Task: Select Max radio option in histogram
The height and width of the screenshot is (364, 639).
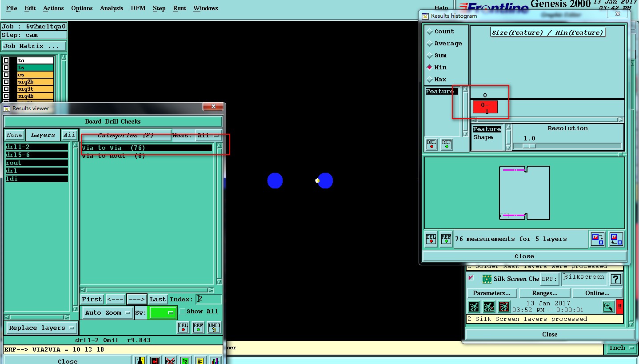Action: tap(437, 80)
